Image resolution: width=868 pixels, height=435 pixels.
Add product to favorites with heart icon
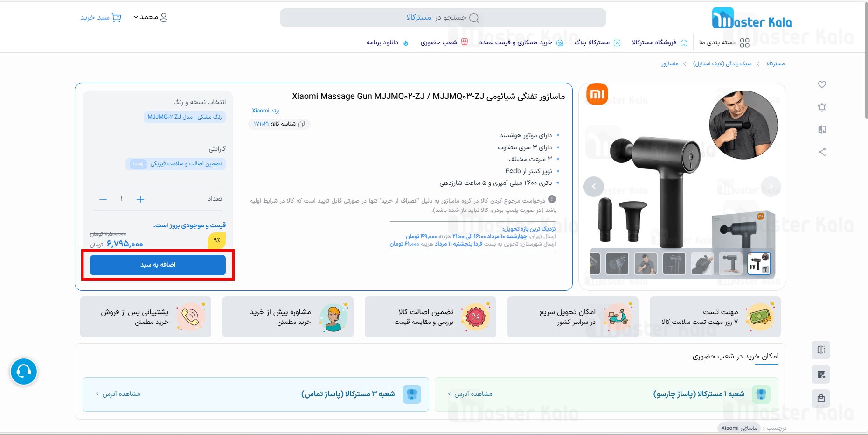click(x=822, y=84)
